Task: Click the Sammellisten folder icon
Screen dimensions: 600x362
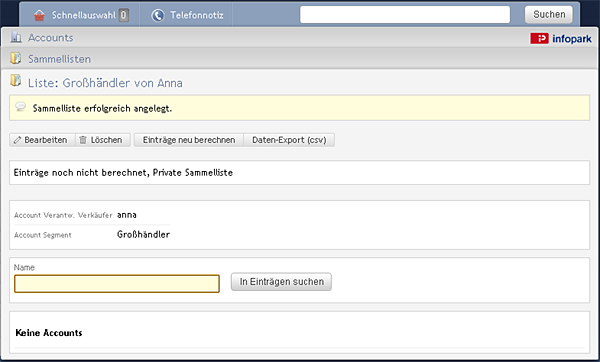Action: tap(16, 58)
